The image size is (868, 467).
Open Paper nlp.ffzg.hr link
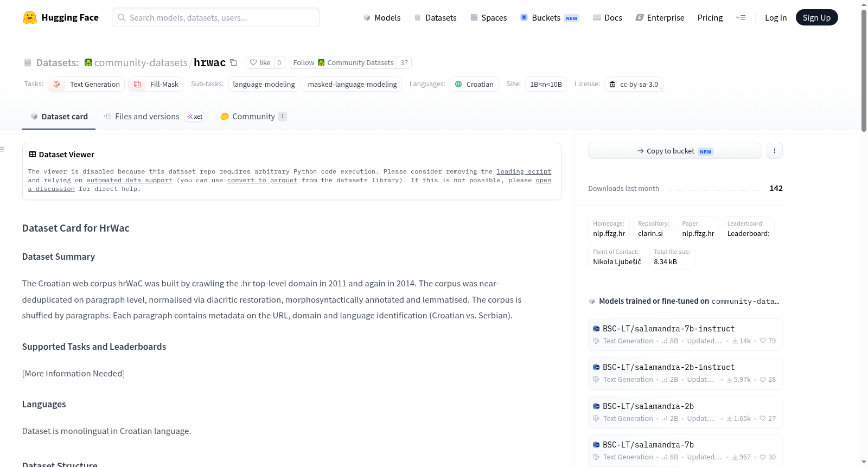click(x=698, y=228)
